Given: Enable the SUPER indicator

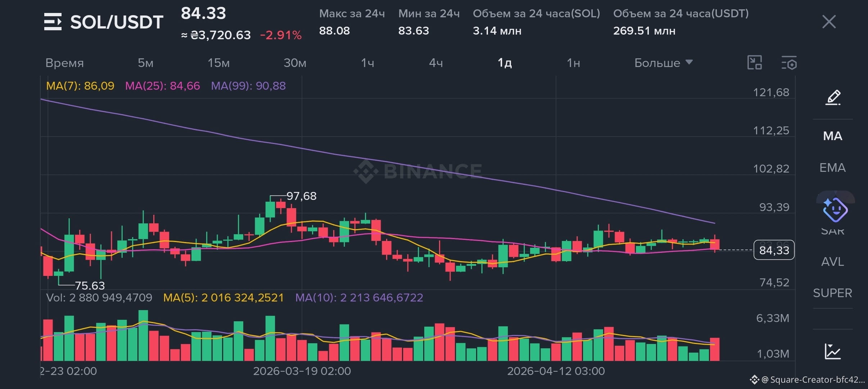Looking at the screenshot, I should click(x=832, y=293).
